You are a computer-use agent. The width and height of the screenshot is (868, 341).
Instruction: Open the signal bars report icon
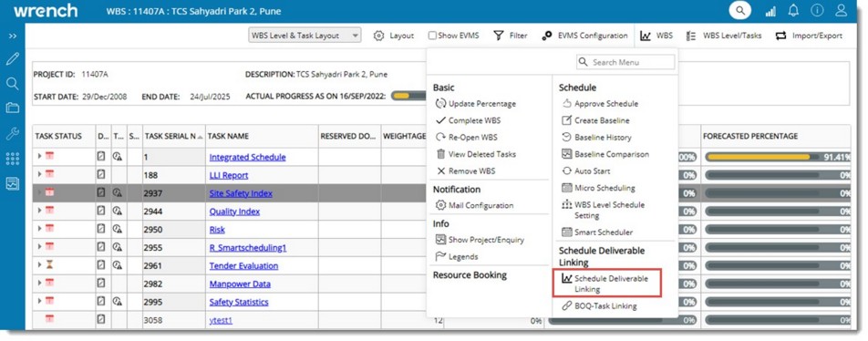click(770, 11)
